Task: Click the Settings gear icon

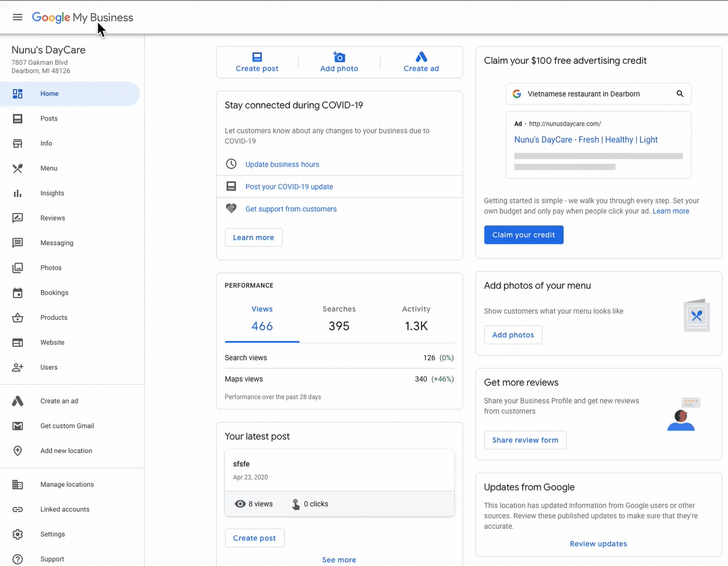Action: pyautogui.click(x=18, y=534)
